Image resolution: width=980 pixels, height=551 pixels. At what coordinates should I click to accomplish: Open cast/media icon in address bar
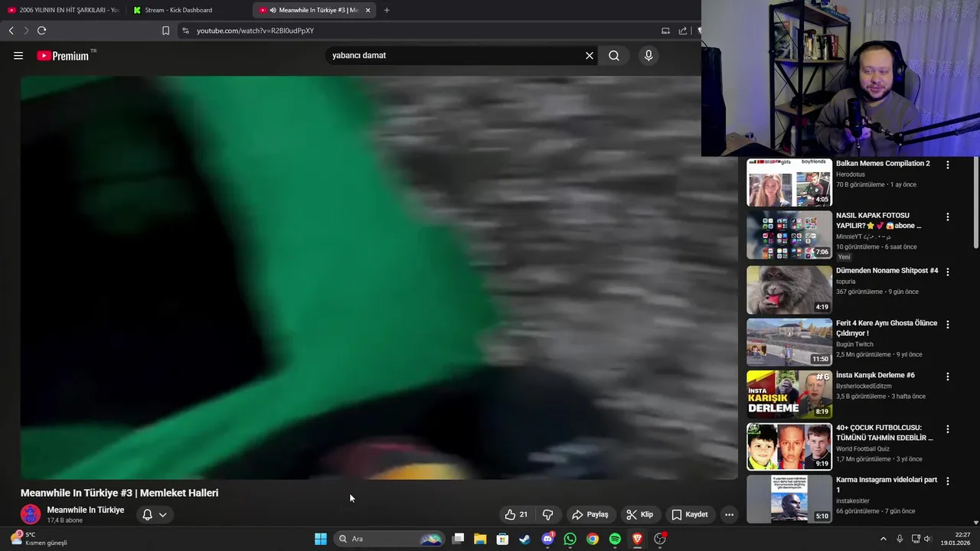point(665,31)
